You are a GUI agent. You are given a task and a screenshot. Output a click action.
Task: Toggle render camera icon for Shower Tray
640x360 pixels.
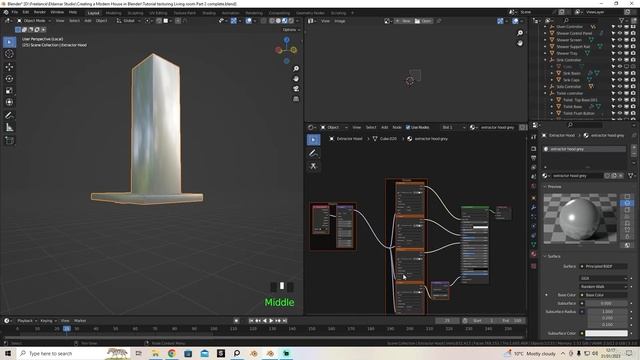633,53
